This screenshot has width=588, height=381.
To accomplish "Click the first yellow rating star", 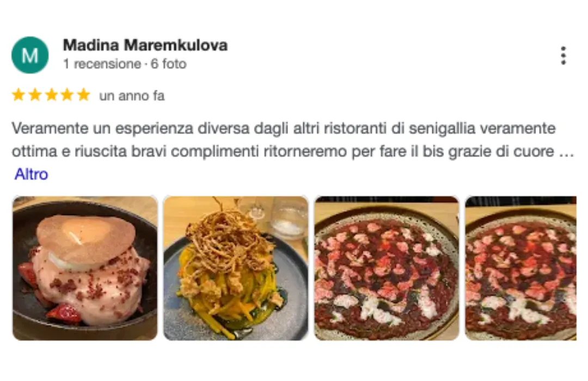I will pos(19,95).
